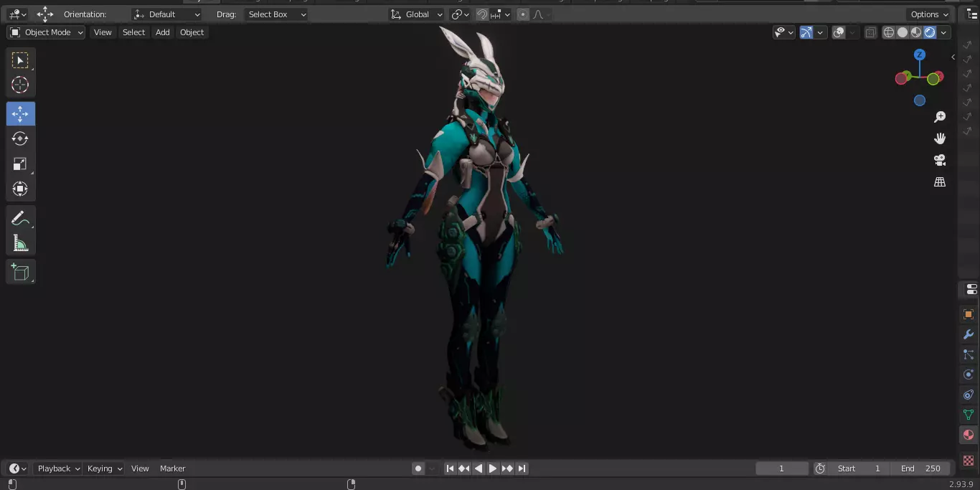Open the Texture properties checker tab
The height and width of the screenshot is (490, 980).
[969, 460]
